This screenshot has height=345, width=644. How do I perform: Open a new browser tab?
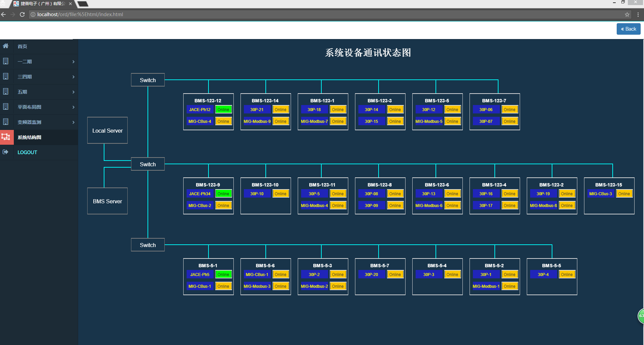(x=83, y=4)
